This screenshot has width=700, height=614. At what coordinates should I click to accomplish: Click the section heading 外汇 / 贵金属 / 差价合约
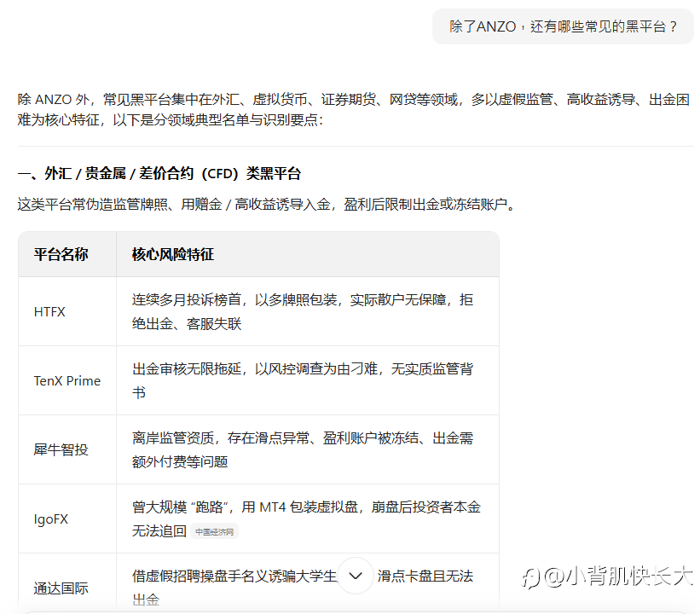point(159,173)
